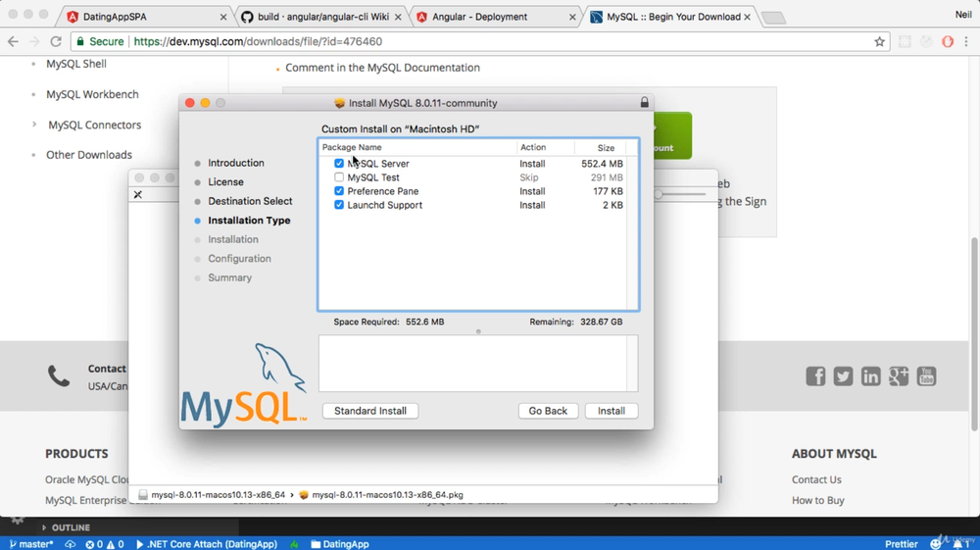Start .NET Core Attach (DatingApp) debug

[206, 544]
